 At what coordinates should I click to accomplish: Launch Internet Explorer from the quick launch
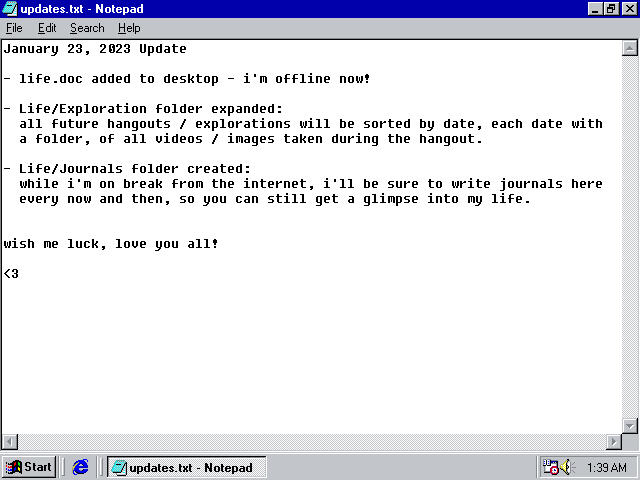click(x=81, y=467)
